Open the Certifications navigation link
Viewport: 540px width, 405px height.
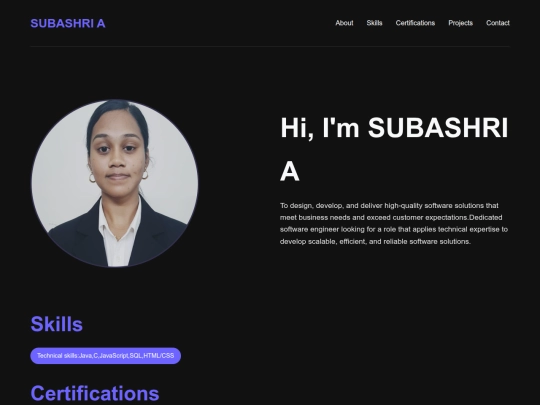pos(415,23)
